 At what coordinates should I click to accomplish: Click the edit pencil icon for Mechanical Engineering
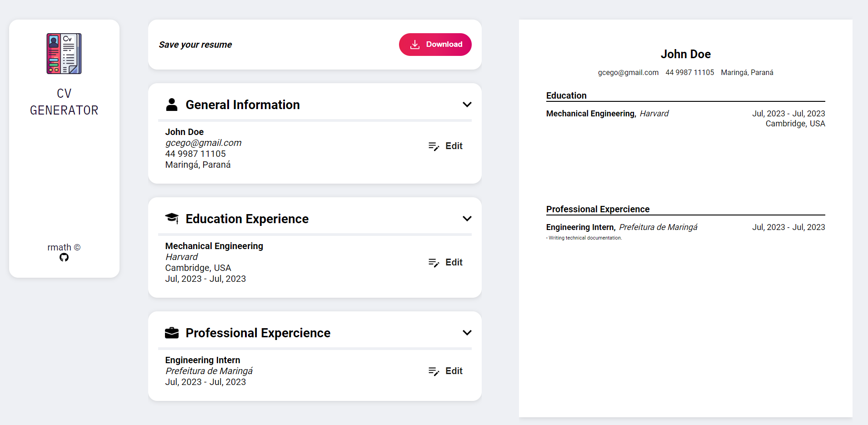click(x=434, y=263)
